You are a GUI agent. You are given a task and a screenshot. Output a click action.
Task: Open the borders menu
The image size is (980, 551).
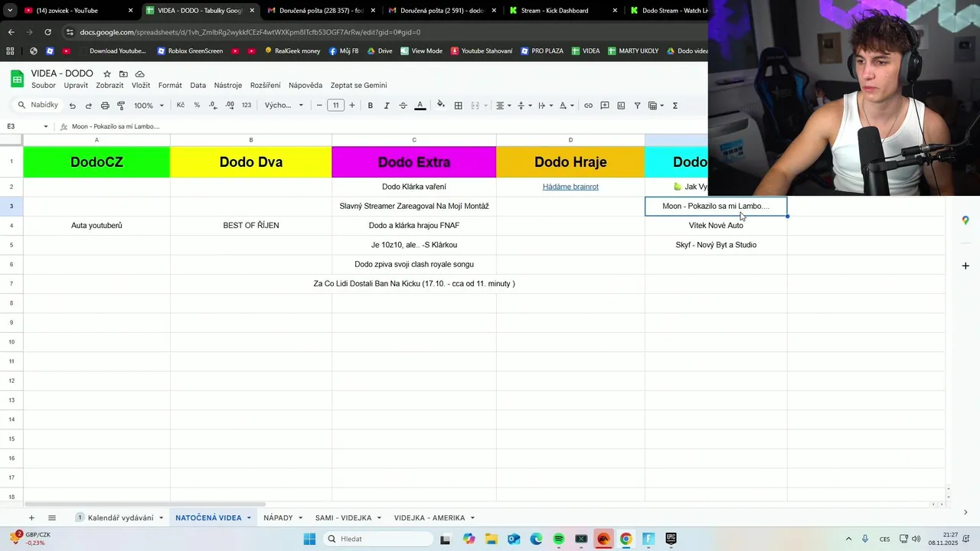[458, 106]
